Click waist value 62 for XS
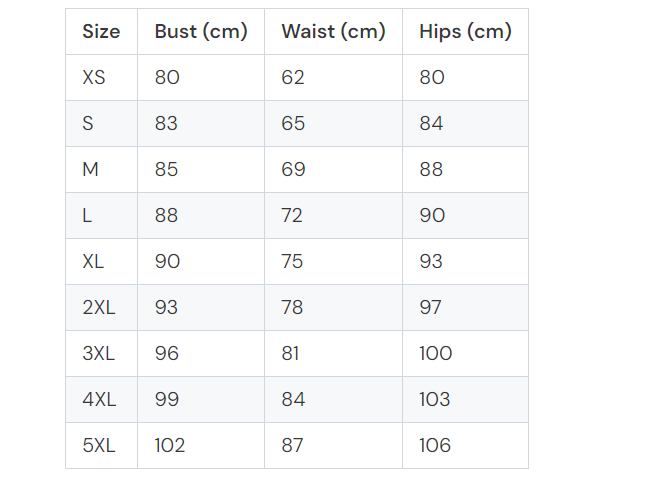Viewport: 648px width, 484px height. [x=293, y=78]
